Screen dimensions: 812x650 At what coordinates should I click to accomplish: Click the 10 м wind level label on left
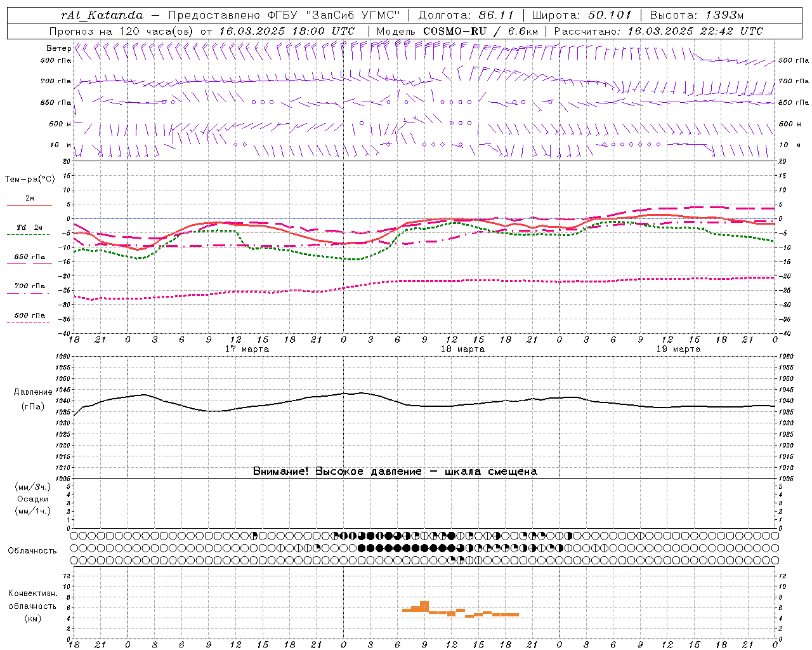[x=61, y=145]
